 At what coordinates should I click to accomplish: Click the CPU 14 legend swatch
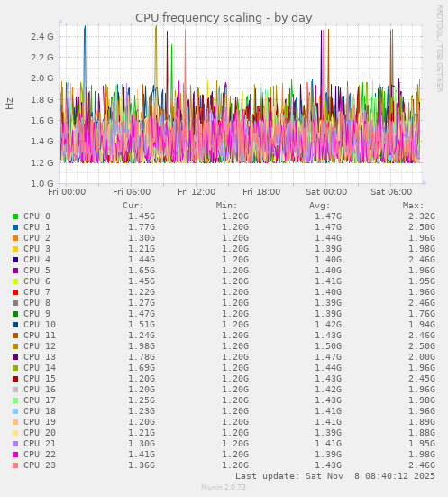click(15, 368)
